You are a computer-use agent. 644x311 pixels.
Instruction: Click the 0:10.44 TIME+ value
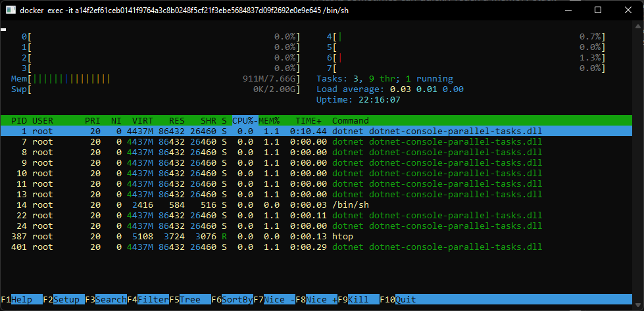click(309, 132)
